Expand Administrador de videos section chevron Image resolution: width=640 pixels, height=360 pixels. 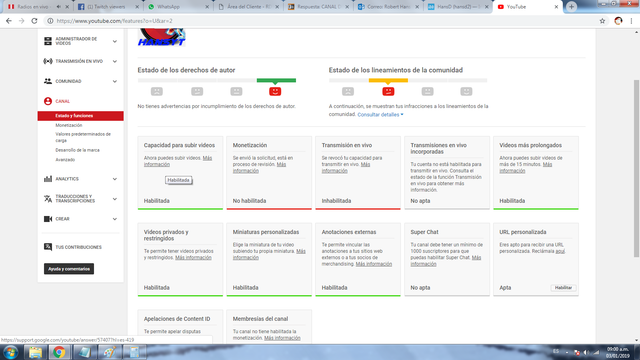click(x=115, y=41)
